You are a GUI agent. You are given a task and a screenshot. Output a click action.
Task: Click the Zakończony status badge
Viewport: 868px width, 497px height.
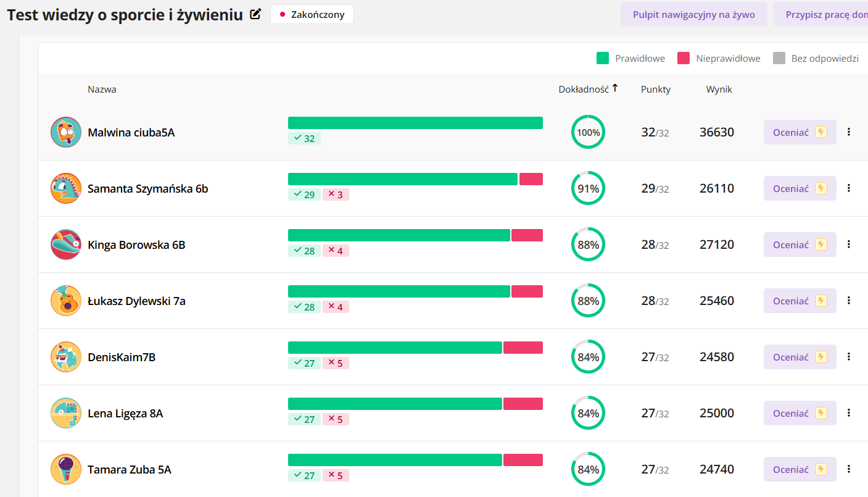tap(312, 14)
